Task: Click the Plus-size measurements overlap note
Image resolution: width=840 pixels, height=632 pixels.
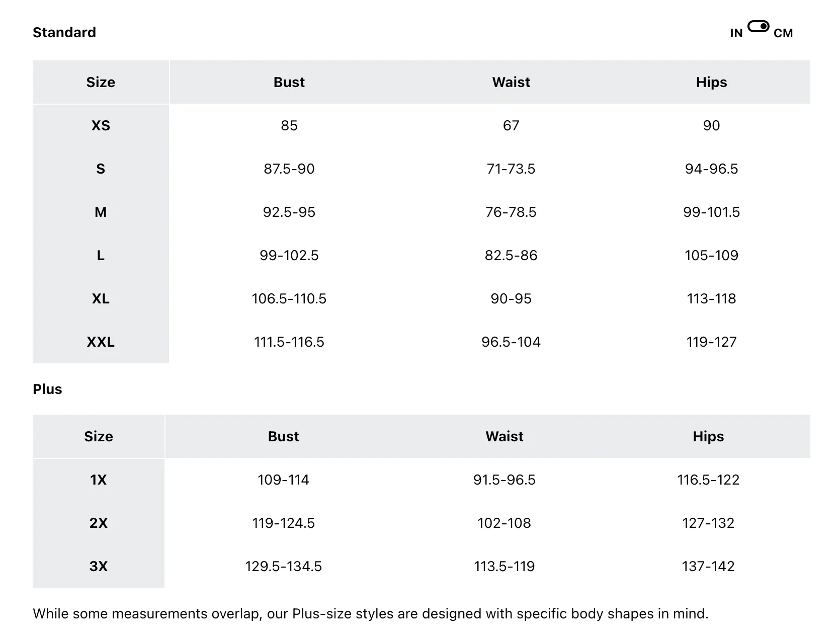Action: (x=371, y=613)
